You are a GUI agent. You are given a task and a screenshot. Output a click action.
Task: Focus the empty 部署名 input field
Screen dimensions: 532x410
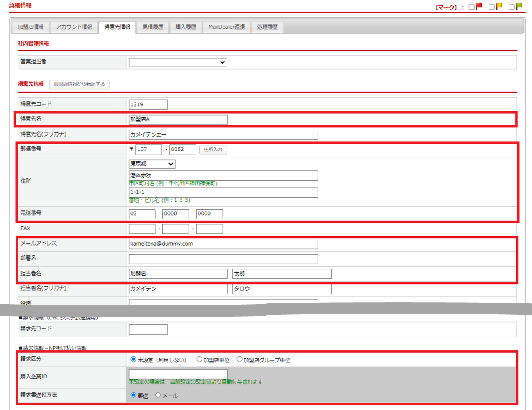click(x=223, y=259)
